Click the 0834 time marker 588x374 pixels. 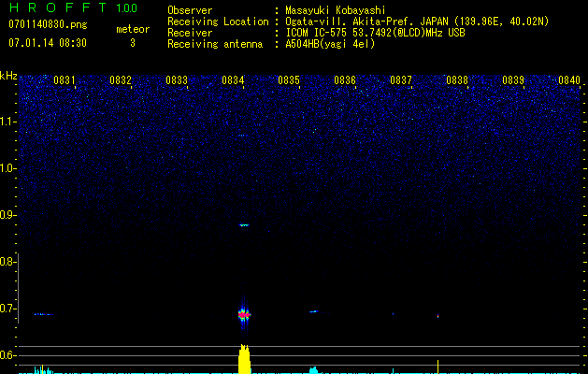(233, 80)
